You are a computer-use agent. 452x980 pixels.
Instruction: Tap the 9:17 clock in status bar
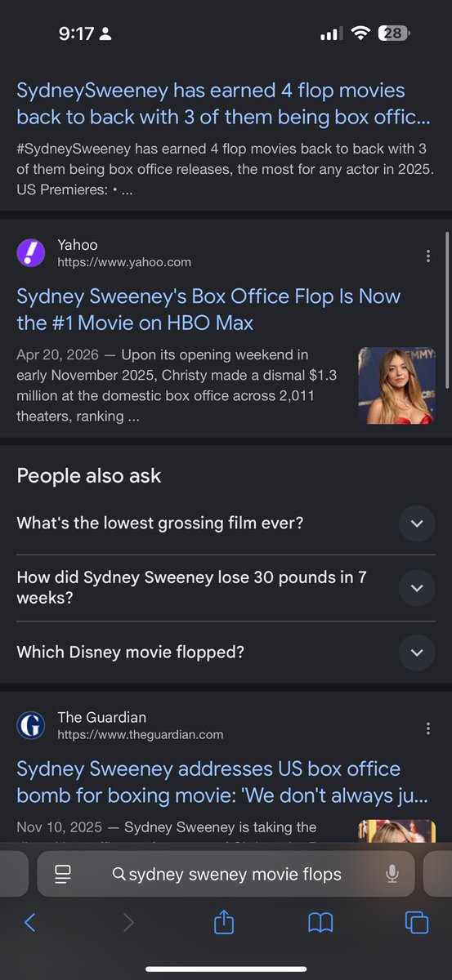(x=77, y=33)
